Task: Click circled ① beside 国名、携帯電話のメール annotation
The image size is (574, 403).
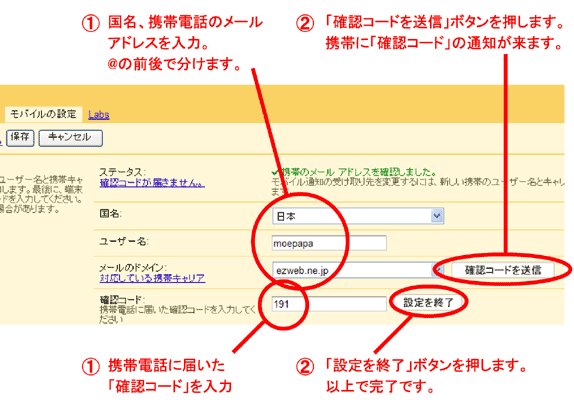Action: pyautogui.click(x=90, y=23)
